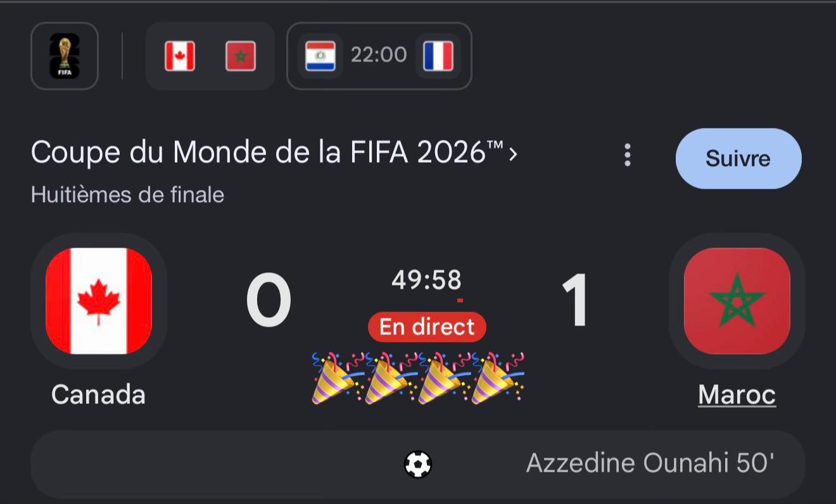Click the Canada team name
Viewport: 836px width, 504px height.
coord(99,395)
